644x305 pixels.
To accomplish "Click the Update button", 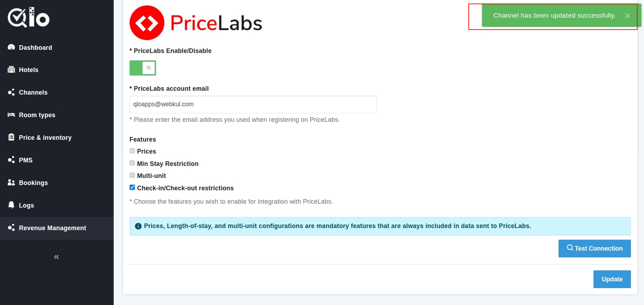I will pyautogui.click(x=612, y=279).
